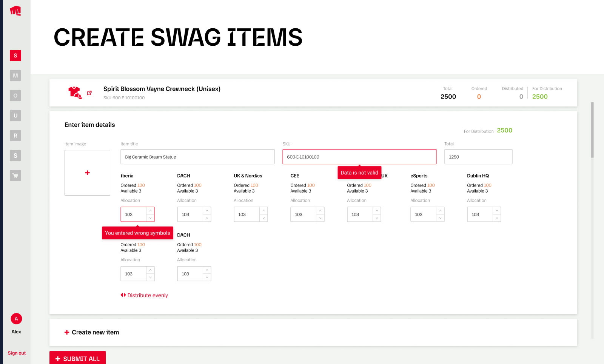The image size is (604, 364).
Task: Open the grey S sidebar item
Action: pos(15,156)
